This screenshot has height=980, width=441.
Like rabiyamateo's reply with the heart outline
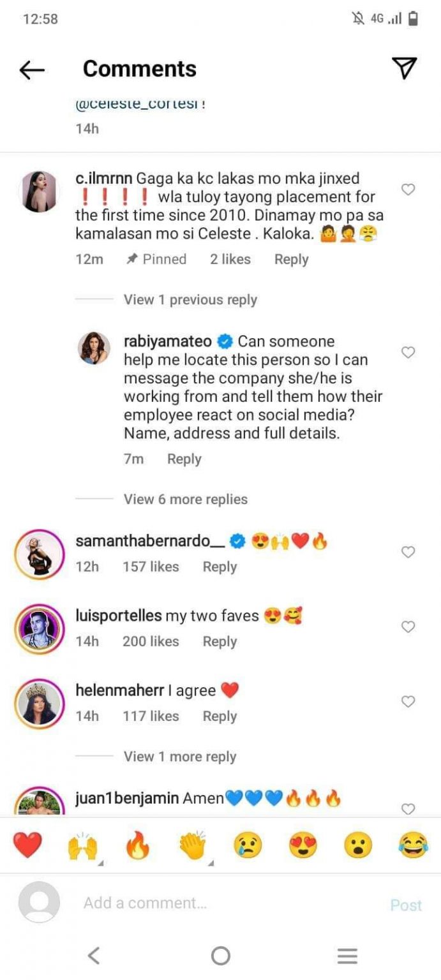408,352
